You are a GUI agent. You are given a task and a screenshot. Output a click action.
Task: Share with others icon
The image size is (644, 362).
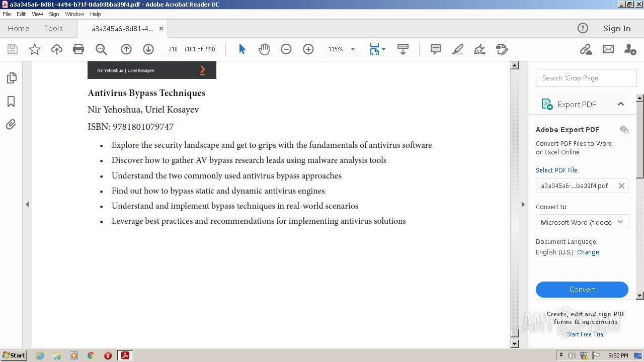click(630, 49)
